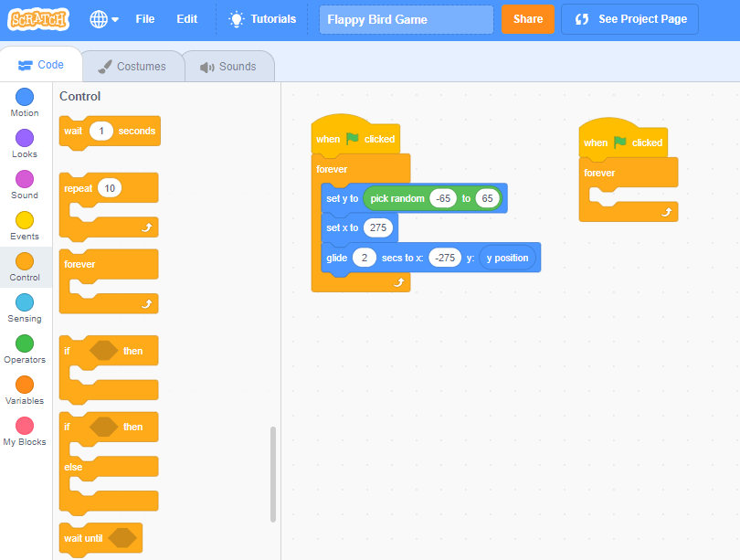
Task: Edit the project title field
Action: click(406, 18)
